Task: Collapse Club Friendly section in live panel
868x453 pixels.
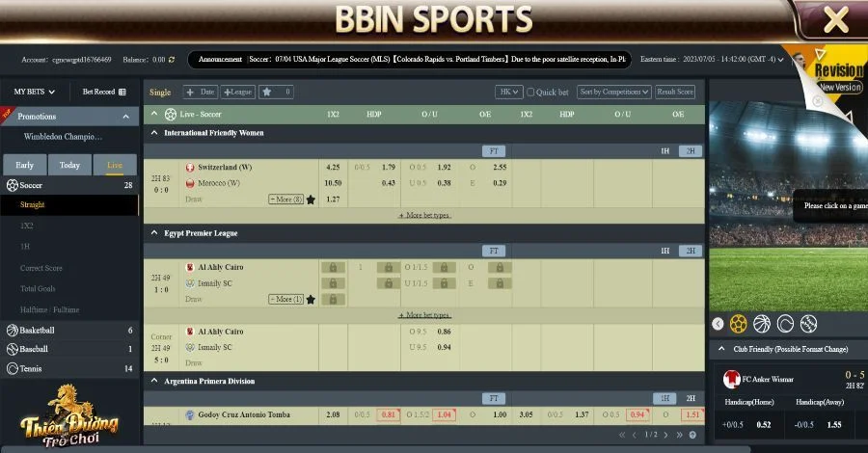Action: pos(721,349)
